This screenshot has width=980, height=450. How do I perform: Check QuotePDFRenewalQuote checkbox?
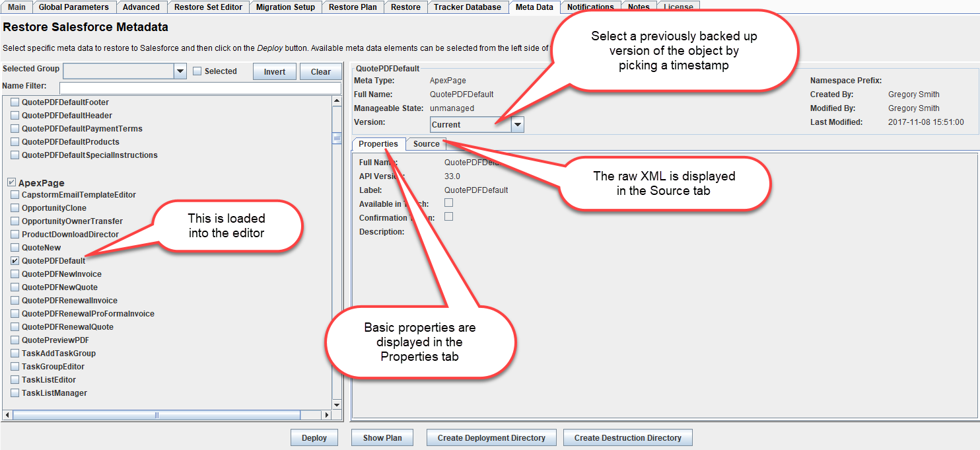click(x=15, y=327)
